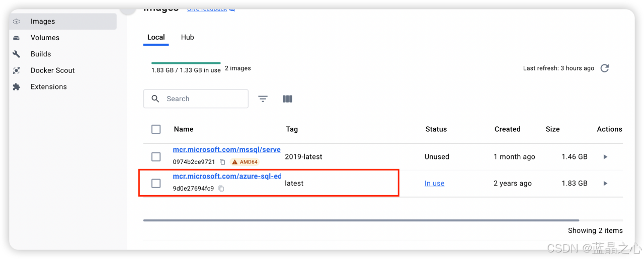
Task: Click the 1.83 GB size cell
Action: [575, 184]
